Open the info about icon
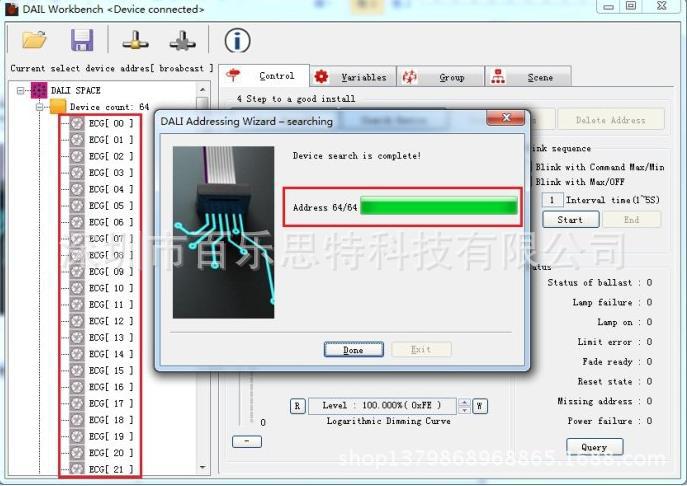687x486 pixels. pos(237,40)
